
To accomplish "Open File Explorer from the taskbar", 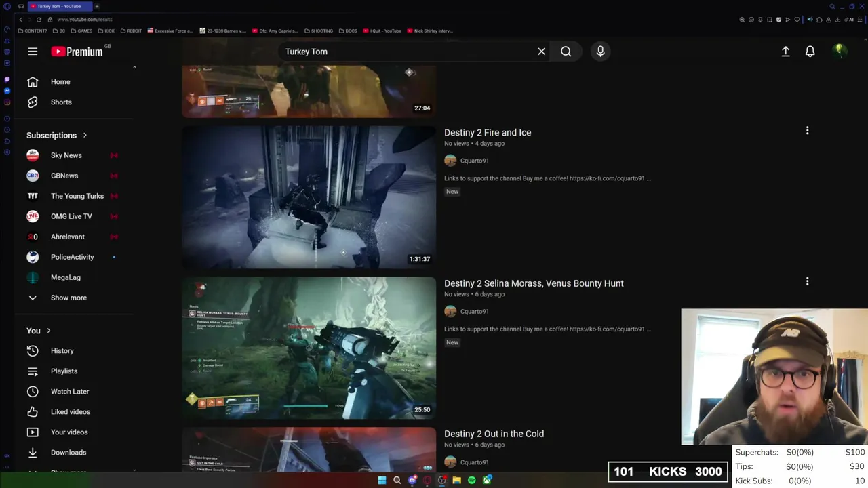I will pos(456,481).
